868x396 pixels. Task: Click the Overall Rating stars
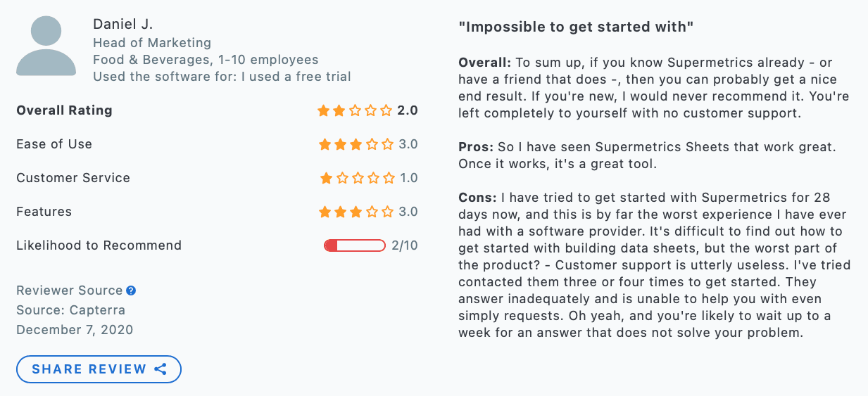355,110
